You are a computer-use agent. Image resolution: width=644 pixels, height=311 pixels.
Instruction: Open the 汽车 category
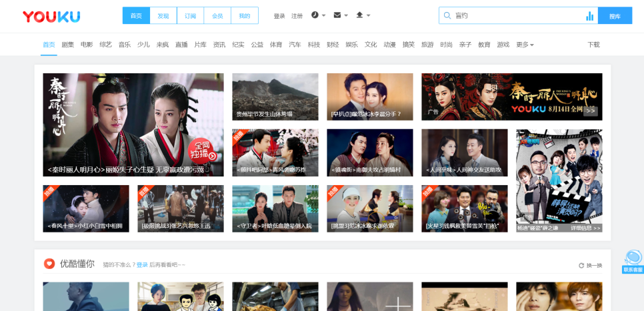[295, 45]
